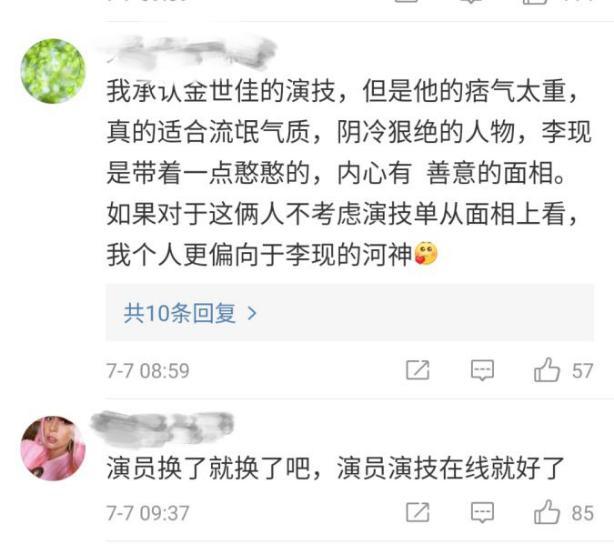Open the 共10条回复 replies link
614x544 pixels.
click(180, 313)
